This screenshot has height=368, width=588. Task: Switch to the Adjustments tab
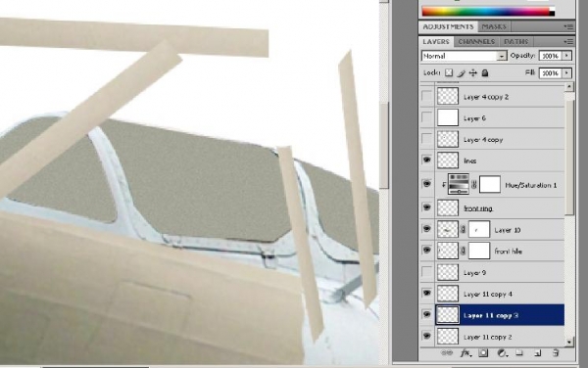coord(448,26)
